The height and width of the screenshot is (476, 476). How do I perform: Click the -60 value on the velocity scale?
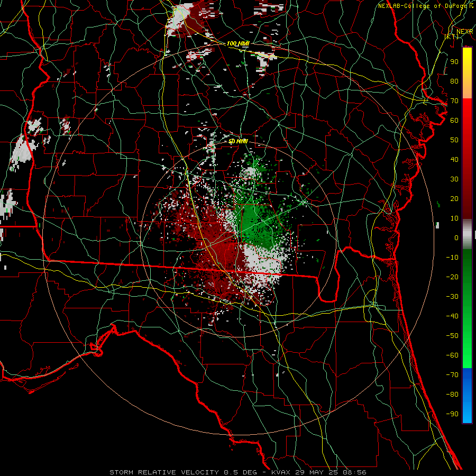point(452,355)
